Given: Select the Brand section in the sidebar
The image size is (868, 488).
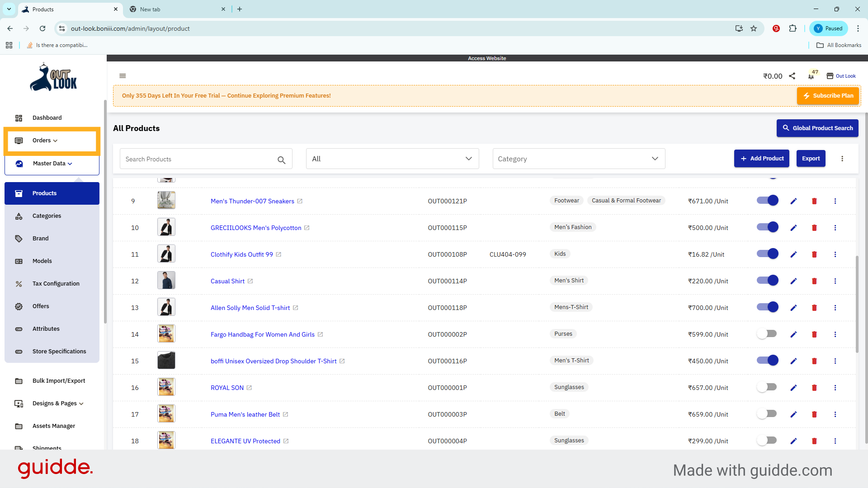Looking at the screenshot, I should (40, 238).
